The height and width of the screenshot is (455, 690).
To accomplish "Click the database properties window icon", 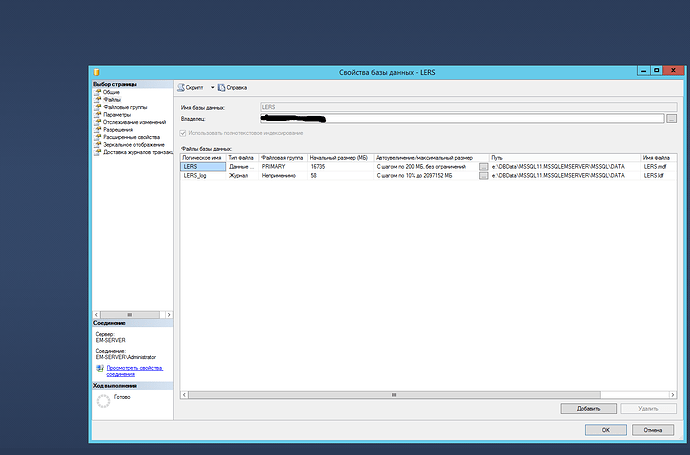I will point(97,72).
